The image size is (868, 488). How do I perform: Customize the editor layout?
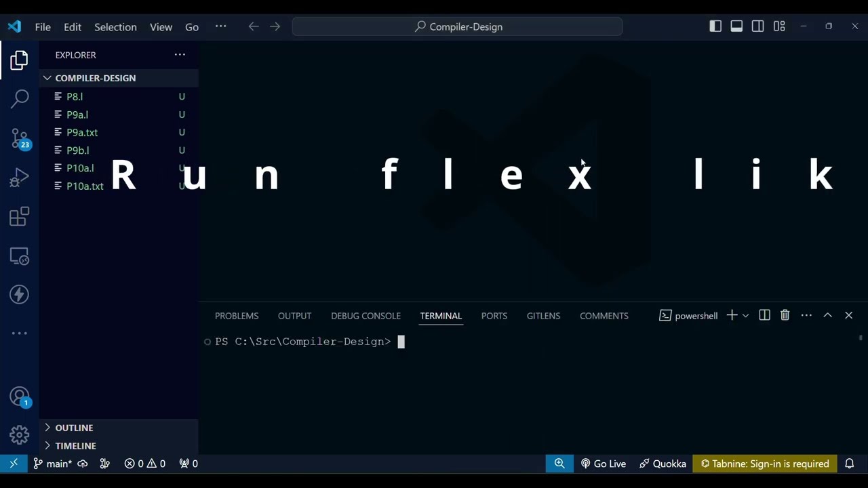779,26
